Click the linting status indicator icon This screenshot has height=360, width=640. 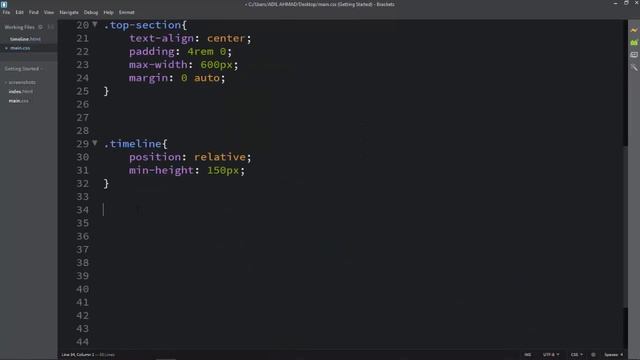pyautogui.click(x=593, y=355)
